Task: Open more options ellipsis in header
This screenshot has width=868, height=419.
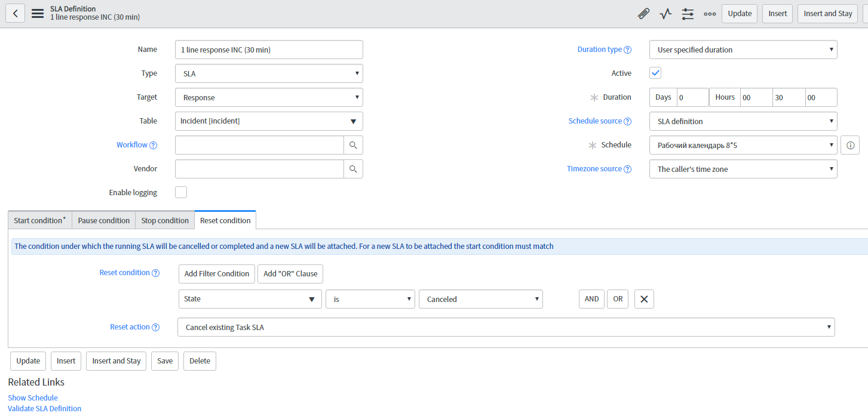Action: [710, 14]
